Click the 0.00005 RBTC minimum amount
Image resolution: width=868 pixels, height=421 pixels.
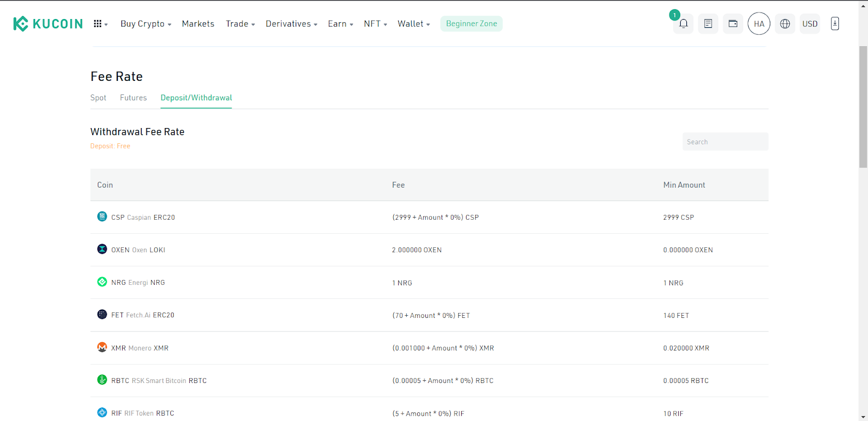point(686,381)
